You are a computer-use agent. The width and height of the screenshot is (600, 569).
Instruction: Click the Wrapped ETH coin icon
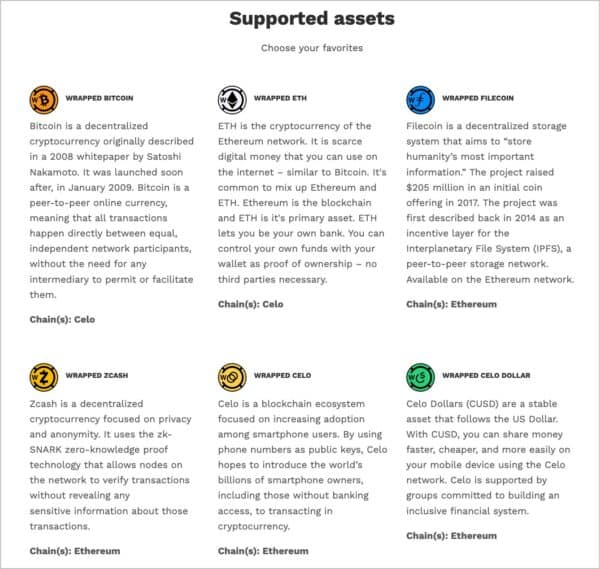click(230, 100)
